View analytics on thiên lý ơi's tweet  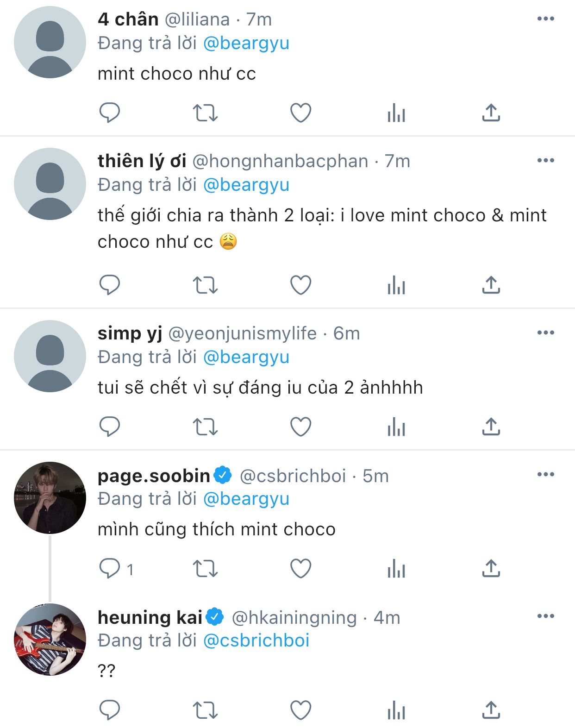(x=396, y=285)
